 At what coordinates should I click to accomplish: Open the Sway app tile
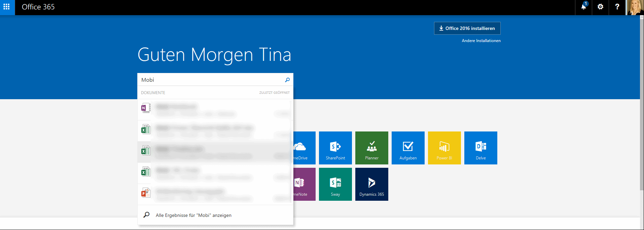pos(335,184)
